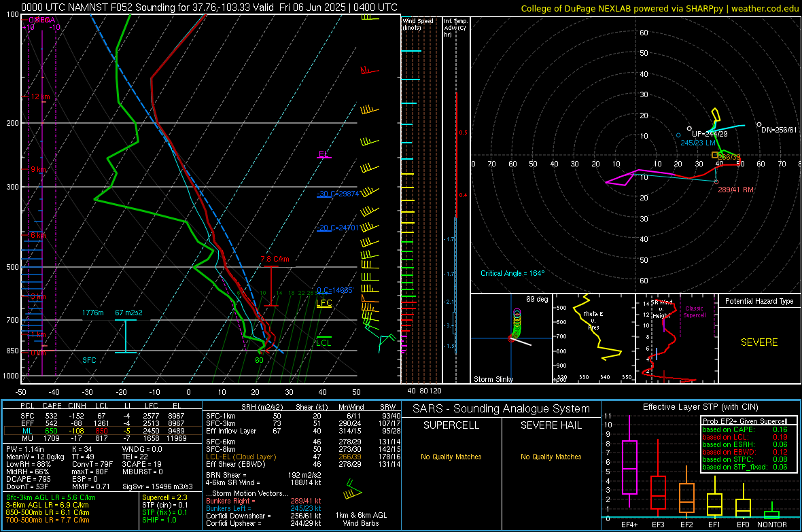The image size is (802, 532).
Task: Click the green LCL marker on the Skew-T
Action: click(x=324, y=342)
